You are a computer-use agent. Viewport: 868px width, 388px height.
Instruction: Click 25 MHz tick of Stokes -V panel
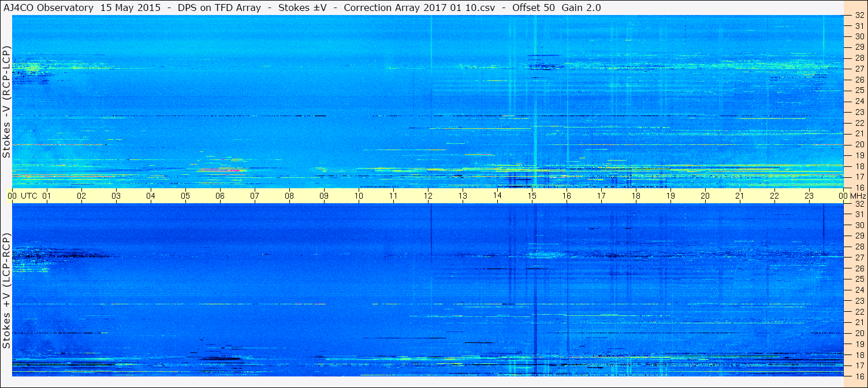(x=859, y=90)
